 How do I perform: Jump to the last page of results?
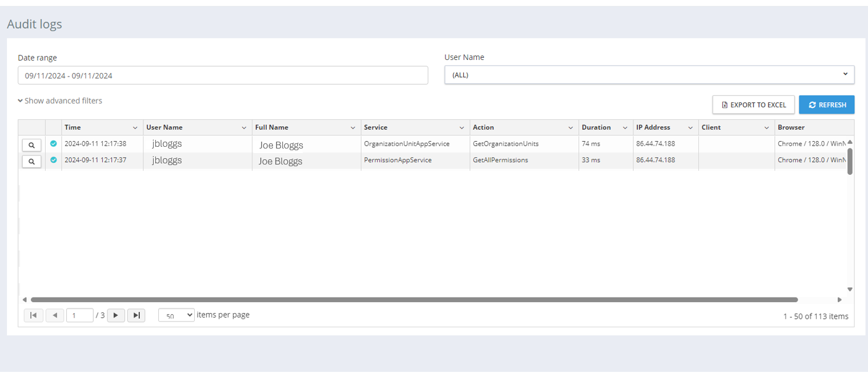[136, 315]
